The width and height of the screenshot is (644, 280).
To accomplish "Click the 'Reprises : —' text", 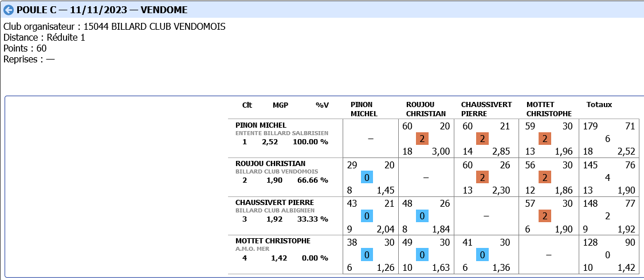I will [29, 59].
